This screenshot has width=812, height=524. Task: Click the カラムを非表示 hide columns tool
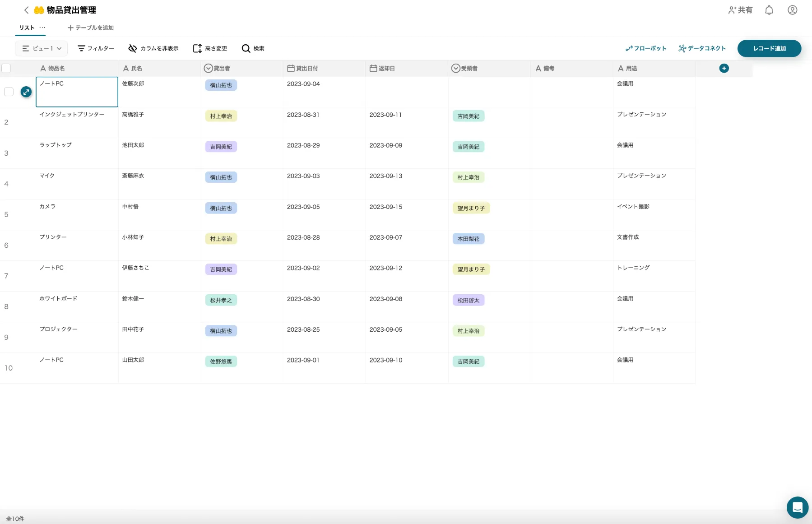[x=153, y=48]
